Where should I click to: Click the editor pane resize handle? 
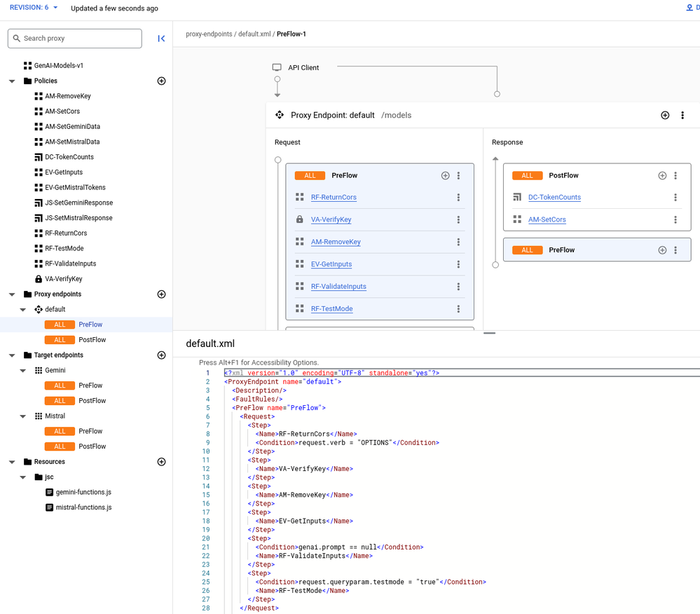point(489,333)
